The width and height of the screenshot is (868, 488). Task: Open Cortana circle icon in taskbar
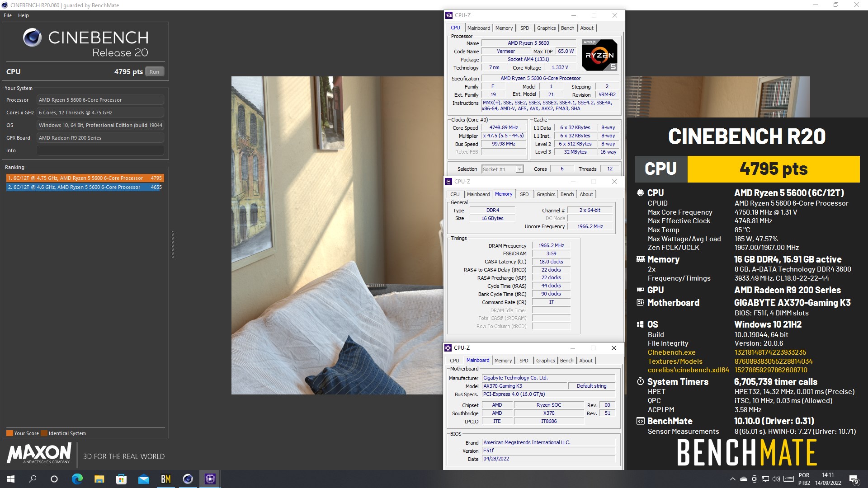pyautogui.click(x=54, y=479)
